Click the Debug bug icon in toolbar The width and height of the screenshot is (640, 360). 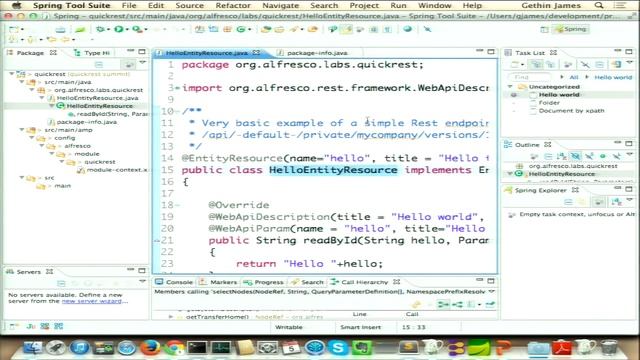100,29
